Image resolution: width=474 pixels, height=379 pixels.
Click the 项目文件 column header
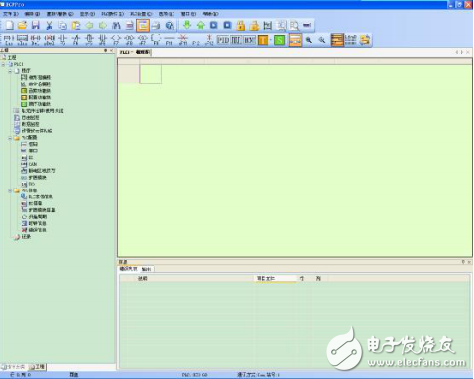point(275,278)
